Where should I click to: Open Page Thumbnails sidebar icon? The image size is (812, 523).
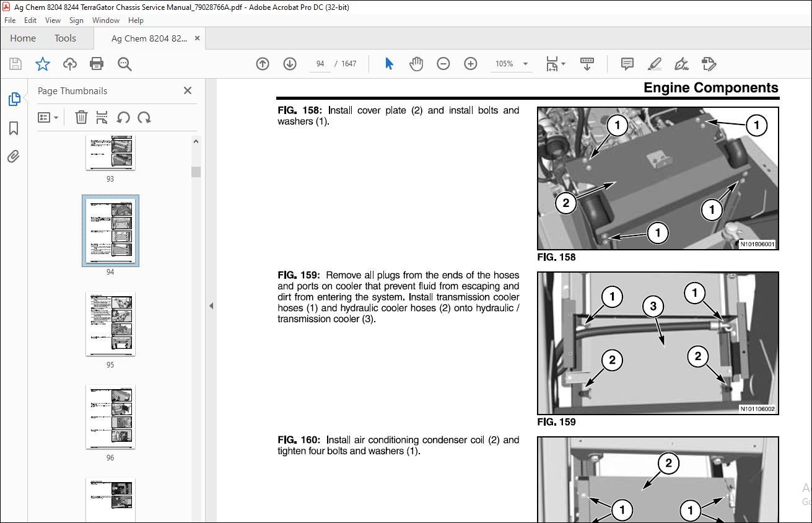[14, 99]
